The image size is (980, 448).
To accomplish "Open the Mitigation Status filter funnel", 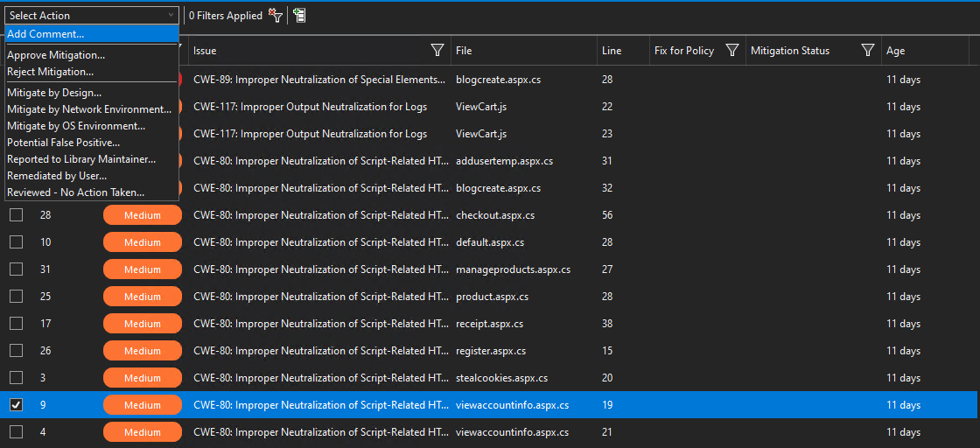I will [x=867, y=51].
